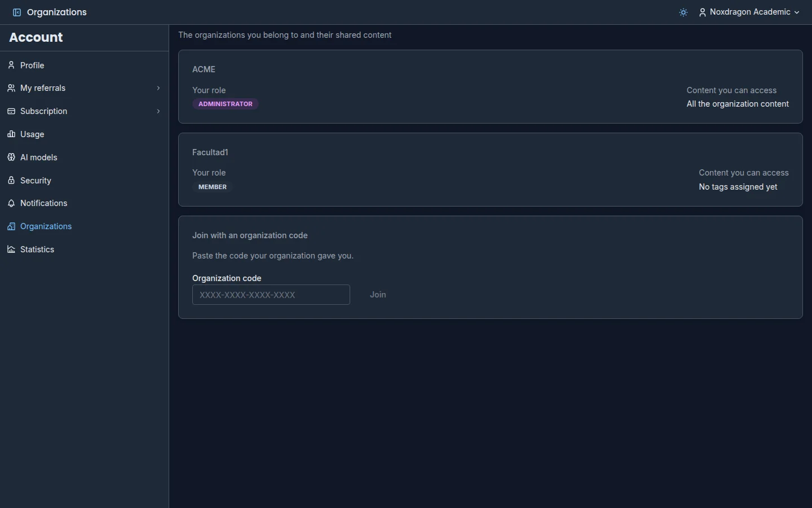The image size is (812, 508).
Task: Click the user avatar icon
Action: tap(703, 12)
